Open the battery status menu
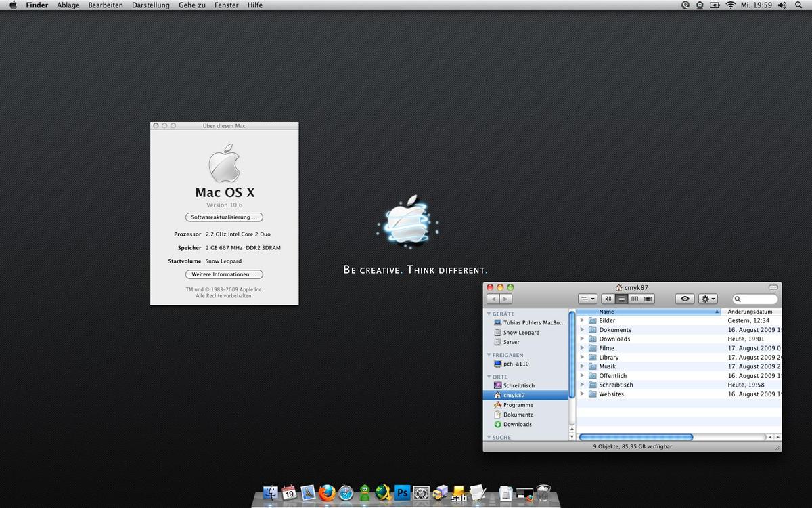The width and height of the screenshot is (812, 508). tap(715, 5)
